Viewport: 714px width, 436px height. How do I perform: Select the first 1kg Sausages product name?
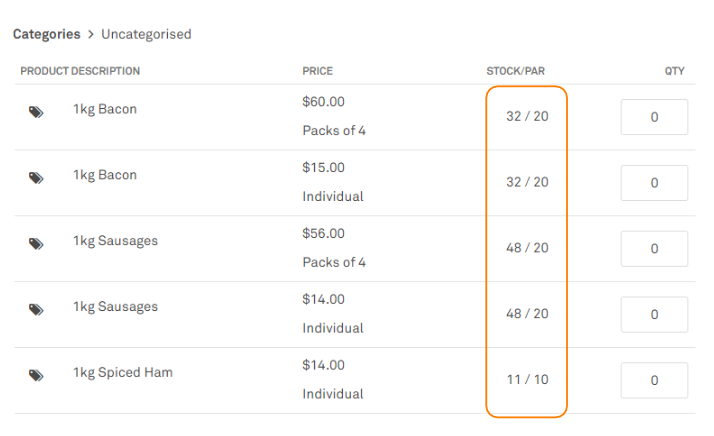[x=116, y=241]
